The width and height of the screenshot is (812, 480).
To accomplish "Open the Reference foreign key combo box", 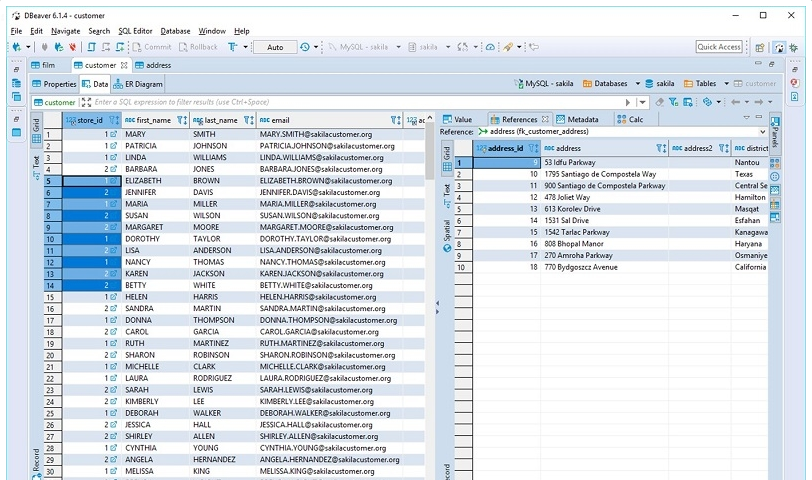I will (x=621, y=132).
